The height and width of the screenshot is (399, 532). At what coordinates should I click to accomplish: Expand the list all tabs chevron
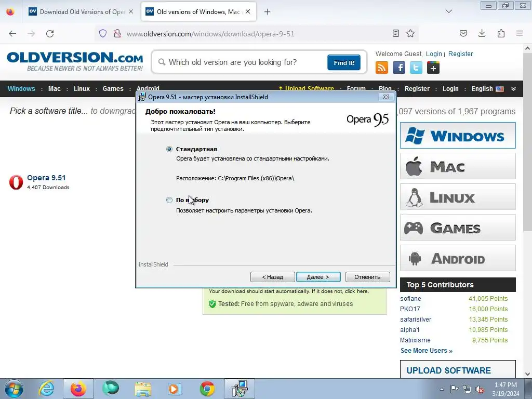point(449,11)
